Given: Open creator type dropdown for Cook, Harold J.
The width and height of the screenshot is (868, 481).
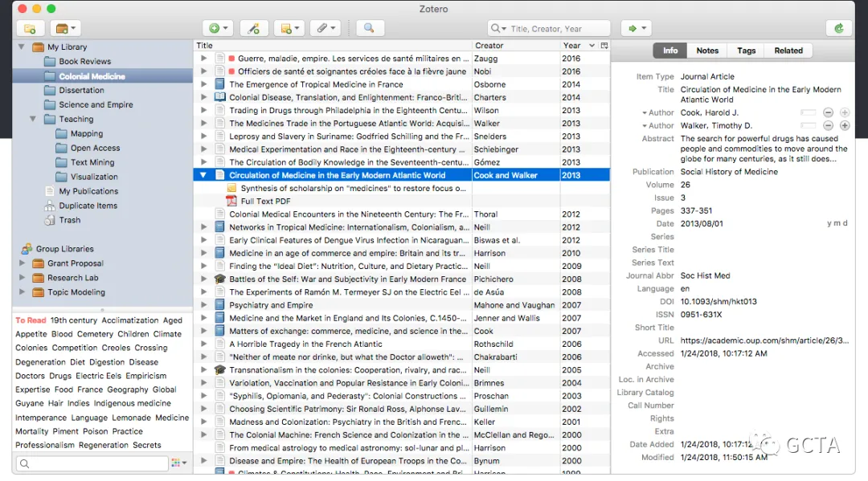Looking at the screenshot, I should tap(658, 112).
